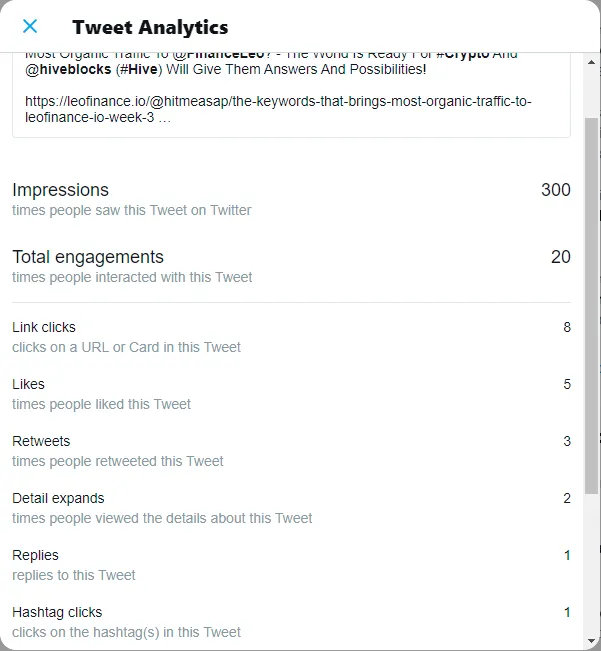Click the Replies metric label

pos(35,555)
